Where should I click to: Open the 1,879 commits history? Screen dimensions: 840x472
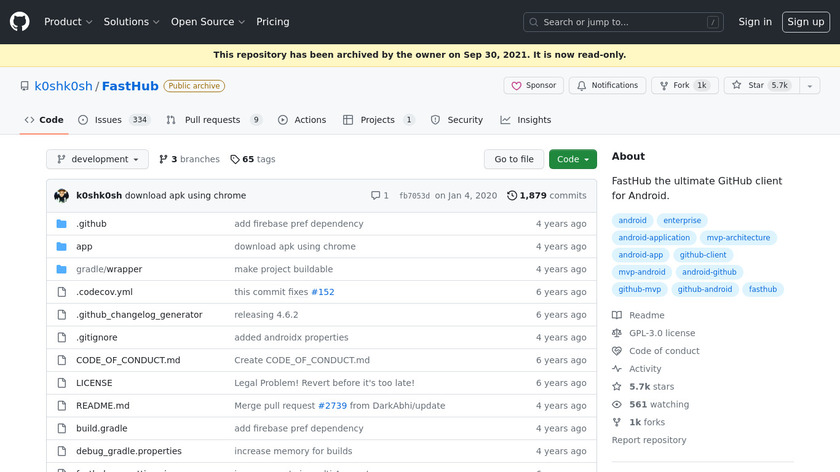[x=547, y=196]
